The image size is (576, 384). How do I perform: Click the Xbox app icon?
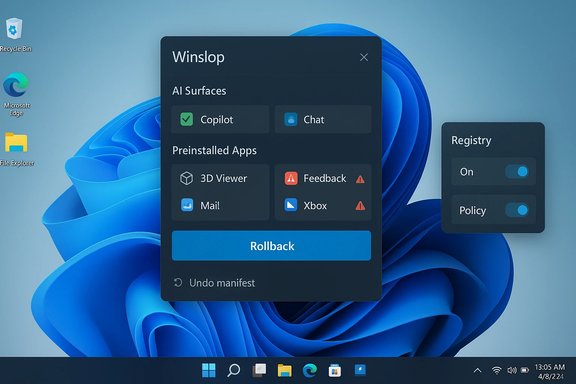291,205
